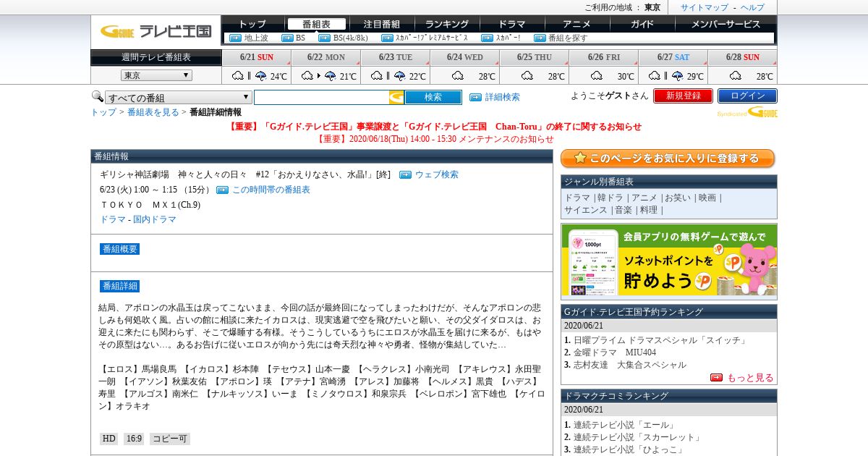Open the ドラマ menu tab
Screen dimensions: 868x456
512,24
